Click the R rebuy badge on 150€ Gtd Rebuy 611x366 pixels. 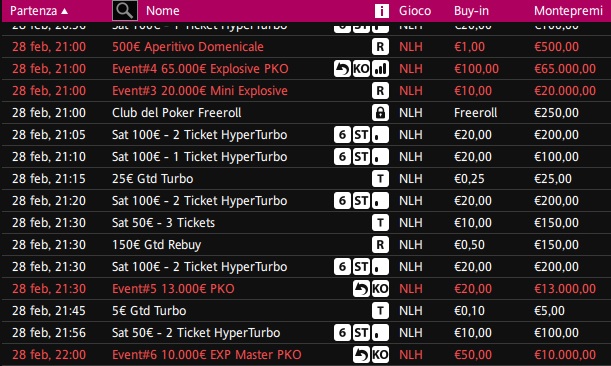click(x=380, y=245)
